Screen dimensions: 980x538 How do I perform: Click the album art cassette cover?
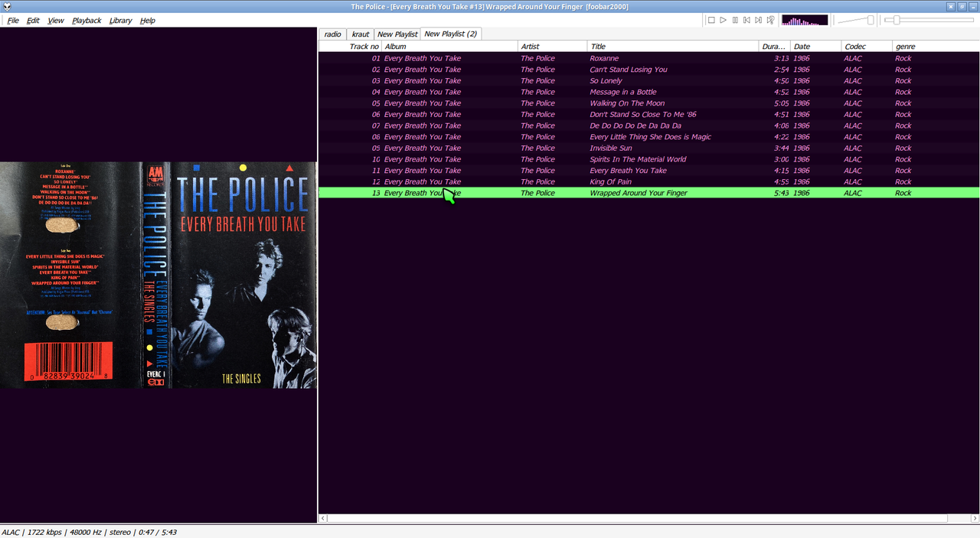[158, 275]
